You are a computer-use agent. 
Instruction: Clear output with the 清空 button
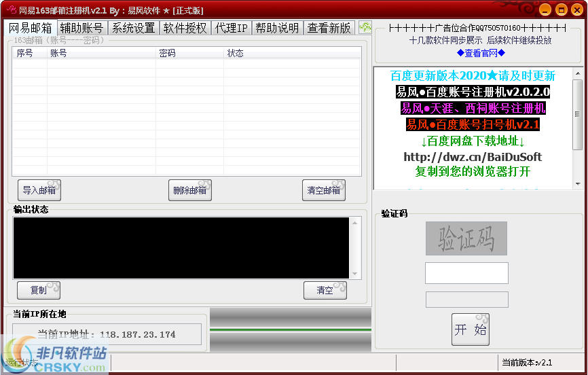[325, 290]
